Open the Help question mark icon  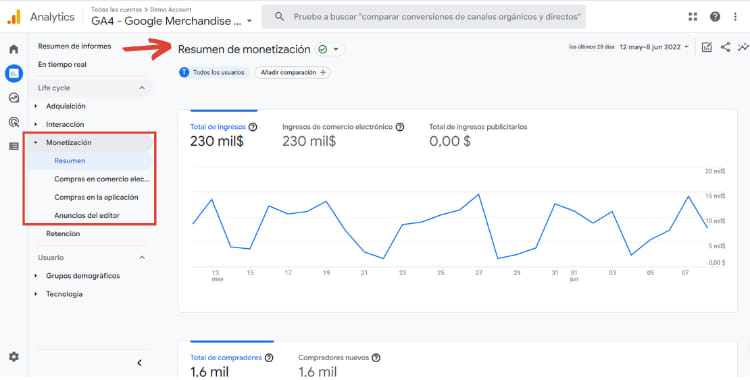point(715,17)
